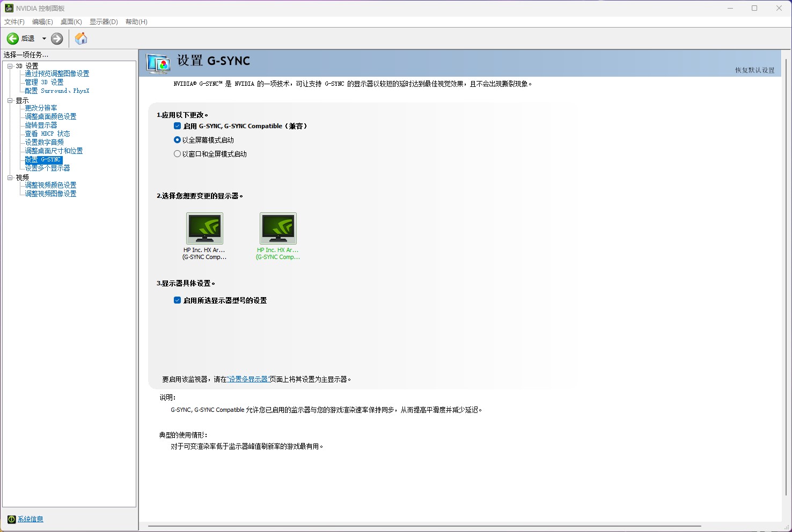Select 旋转显示器 in the tree
Screen dimensions: 792x532
pyautogui.click(x=41, y=125)
